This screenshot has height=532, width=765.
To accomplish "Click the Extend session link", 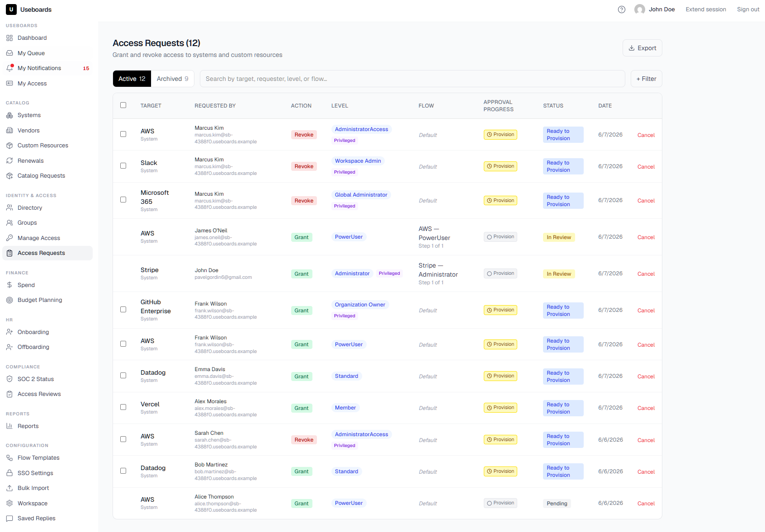I will [x=706, y=9].
